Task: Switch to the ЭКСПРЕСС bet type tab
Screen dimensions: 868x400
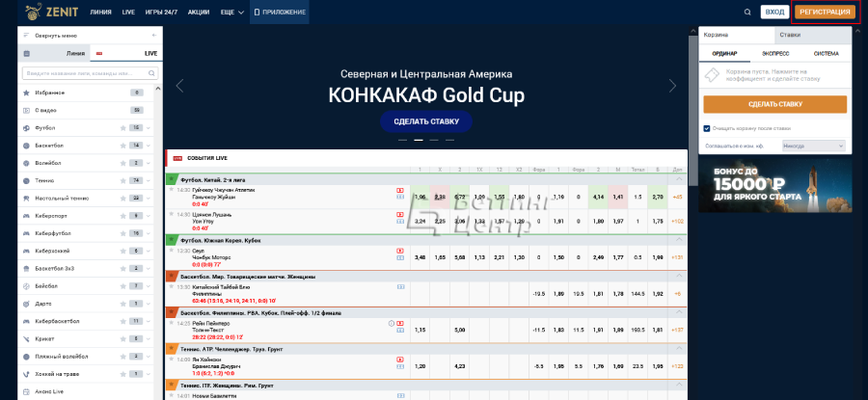Action: click(x=775, y=54)
